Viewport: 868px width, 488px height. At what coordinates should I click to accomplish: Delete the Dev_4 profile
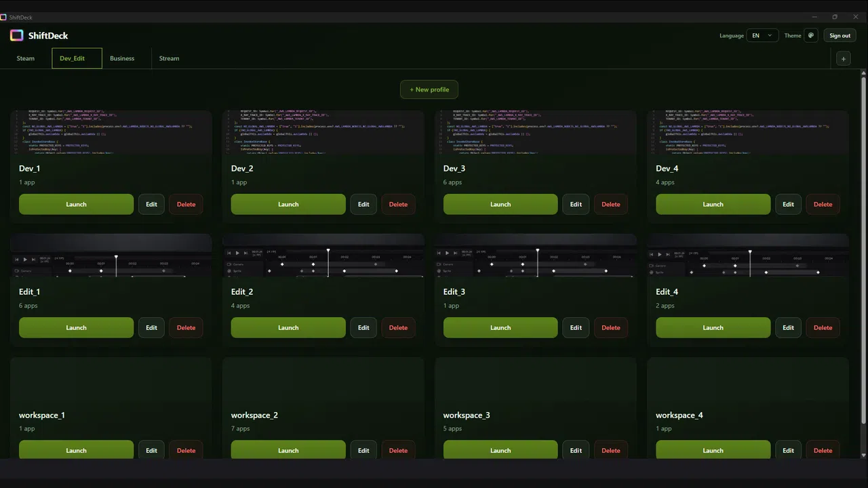tap(823, 204)
